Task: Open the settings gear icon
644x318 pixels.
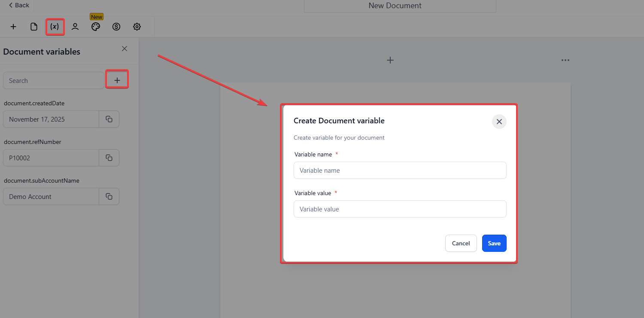Action: click(137, 27)
